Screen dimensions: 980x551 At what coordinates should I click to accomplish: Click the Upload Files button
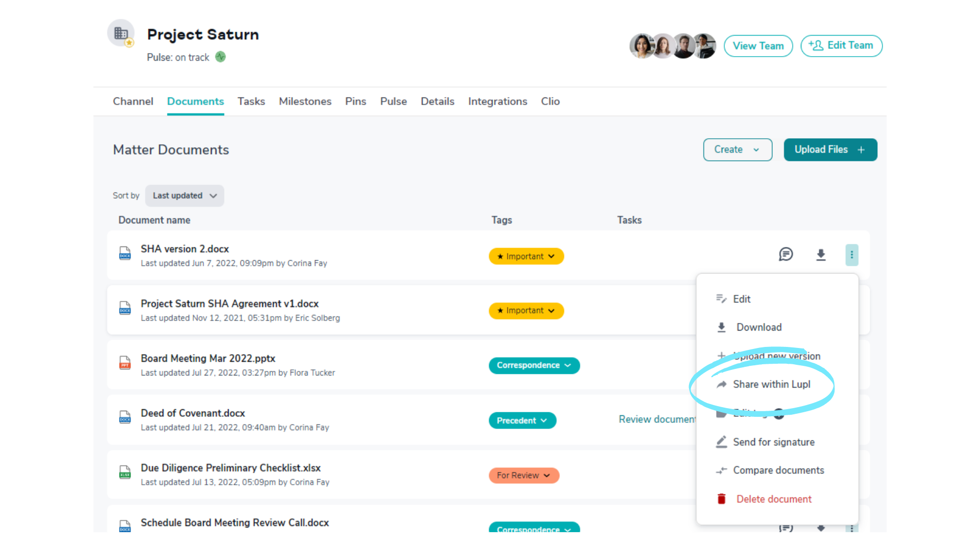coord(830,149)
